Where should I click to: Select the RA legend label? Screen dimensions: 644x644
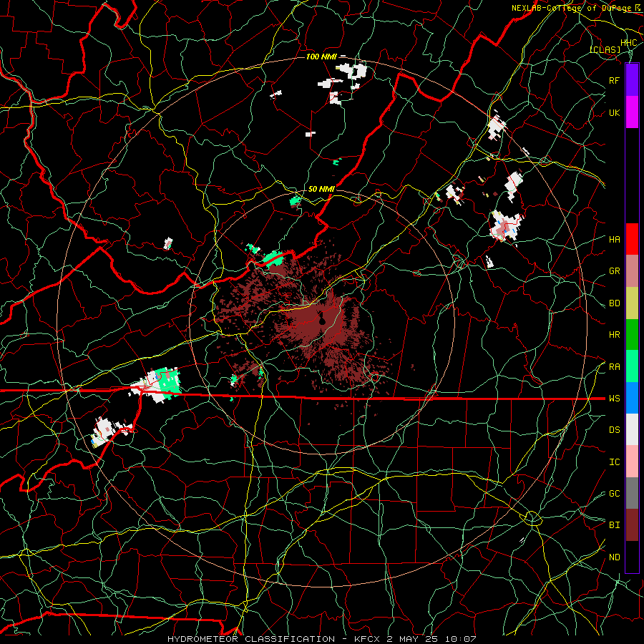pyautogui.click(x=615, y=367)
